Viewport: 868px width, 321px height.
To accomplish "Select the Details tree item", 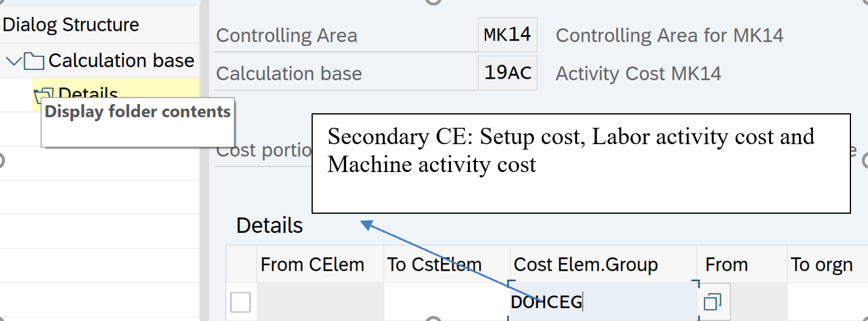I will coord(88,94).
